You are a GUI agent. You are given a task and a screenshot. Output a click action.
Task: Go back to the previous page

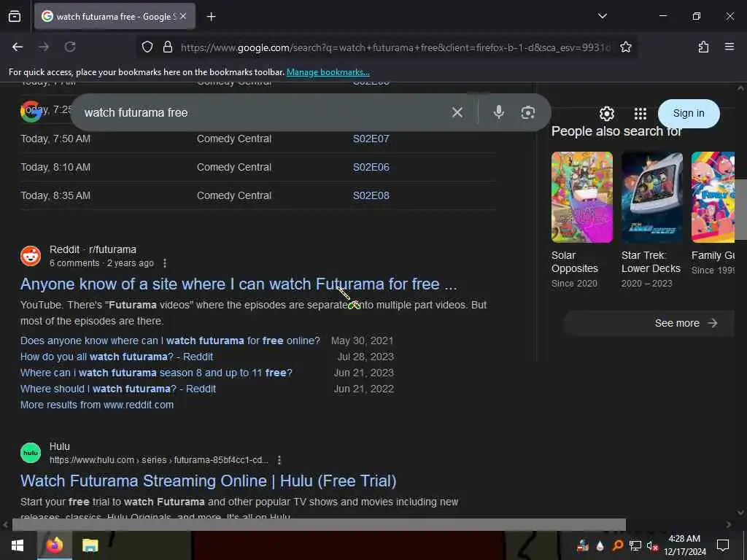tap(18, 47)
